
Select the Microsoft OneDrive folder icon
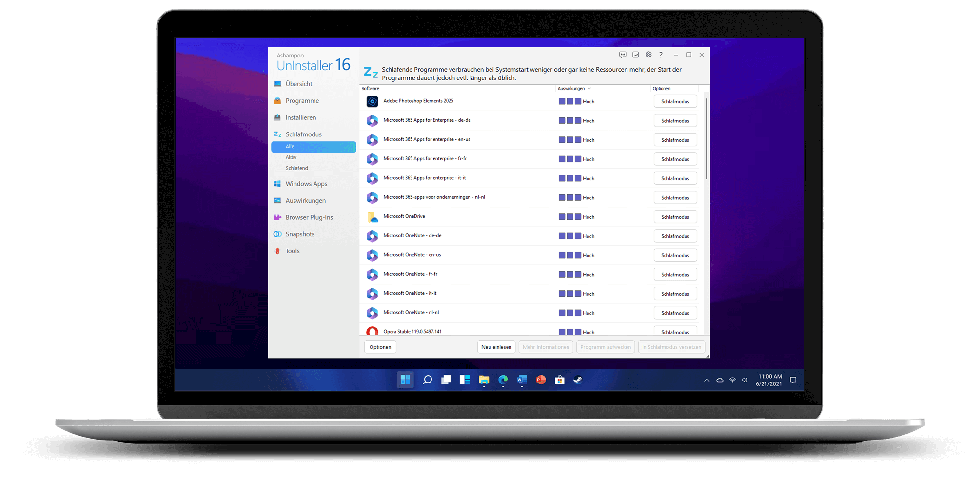tap(372, 217)
